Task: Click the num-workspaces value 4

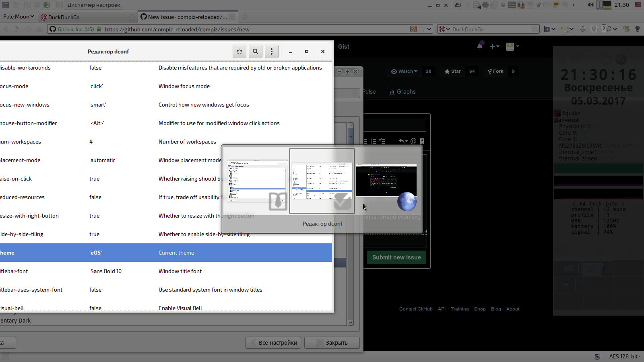Action: point(91,142)
